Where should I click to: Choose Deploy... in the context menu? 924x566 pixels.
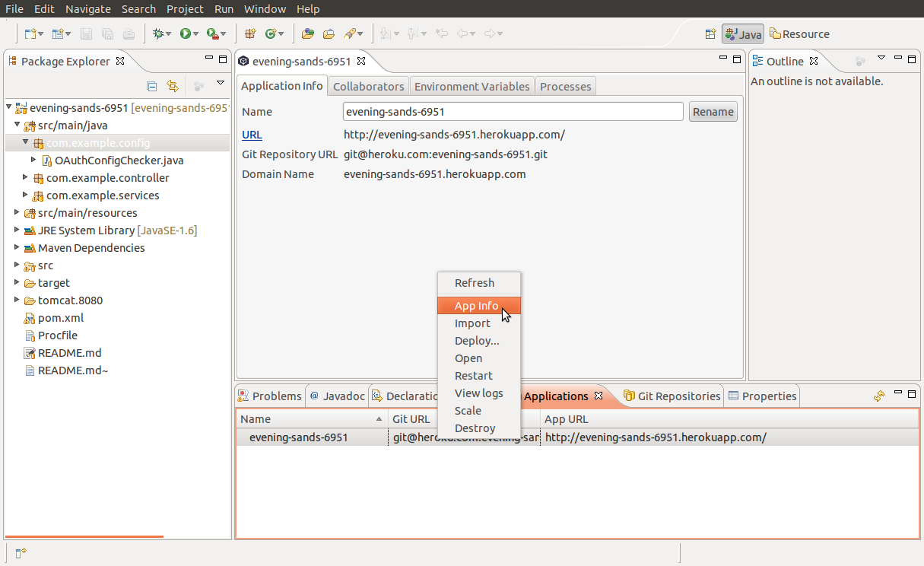coord(479,341)
